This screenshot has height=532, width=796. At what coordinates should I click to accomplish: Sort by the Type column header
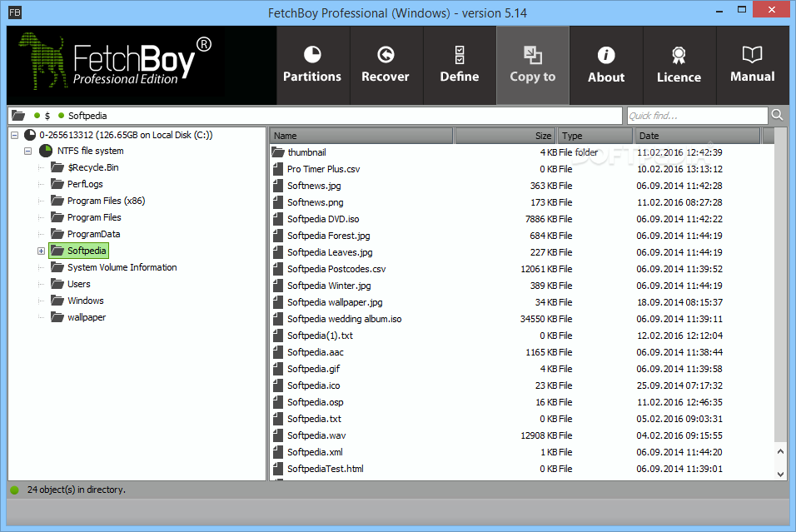click(595, 136)
